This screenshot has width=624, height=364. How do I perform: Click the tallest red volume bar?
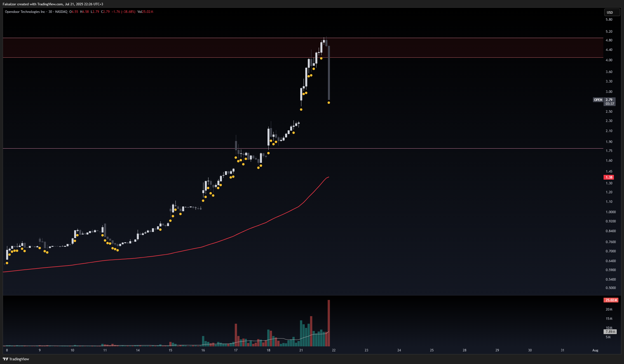[329, 323]
